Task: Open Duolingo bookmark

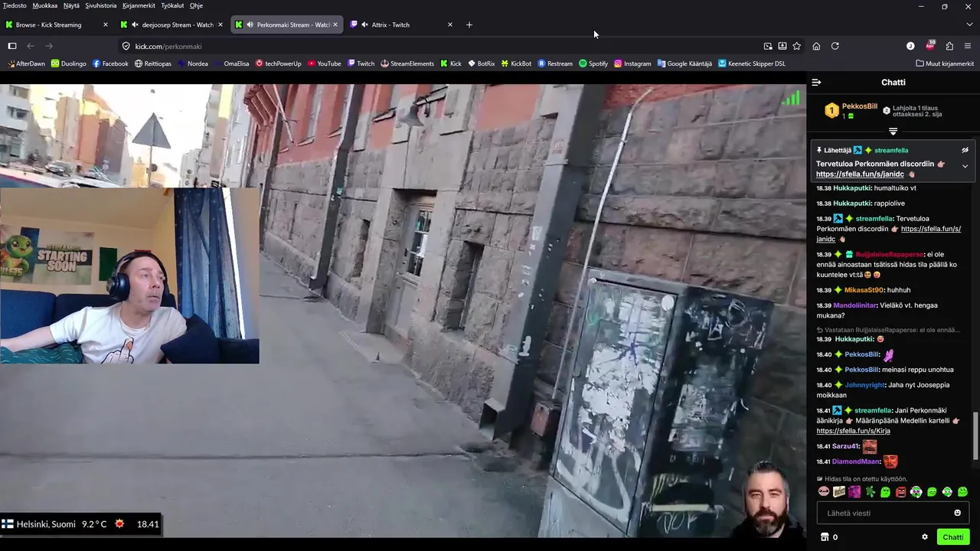Action: [69, 64]
